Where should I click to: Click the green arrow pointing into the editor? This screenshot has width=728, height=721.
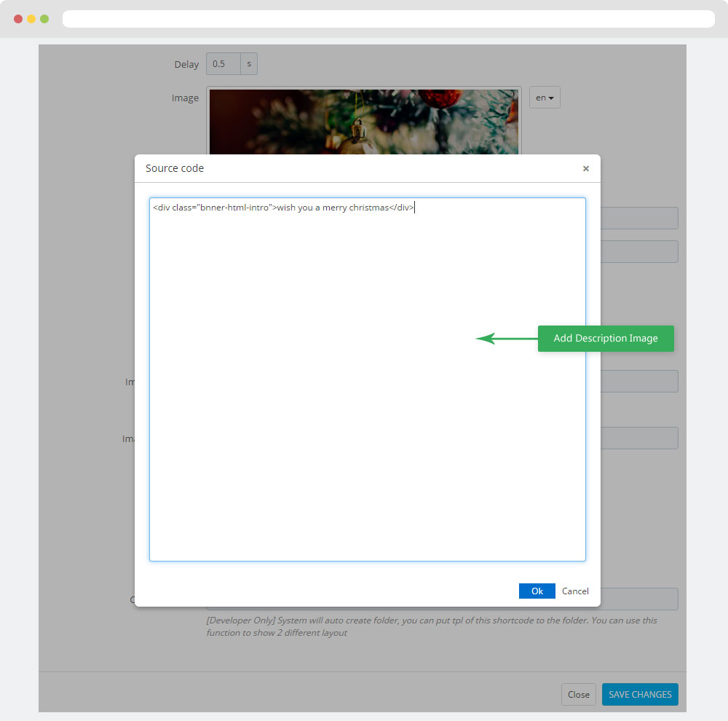[x=506, y=339]
